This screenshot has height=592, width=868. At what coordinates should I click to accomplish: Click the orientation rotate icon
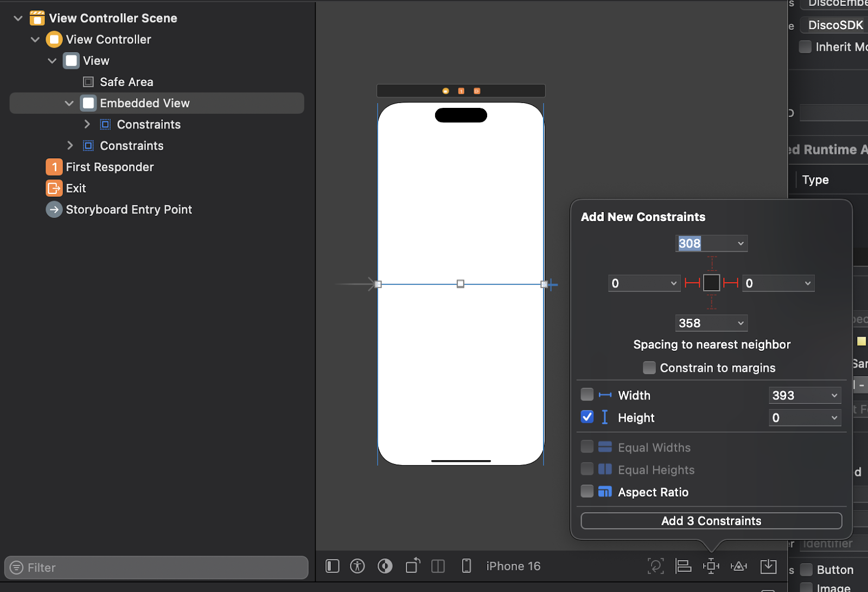(413, 566)
